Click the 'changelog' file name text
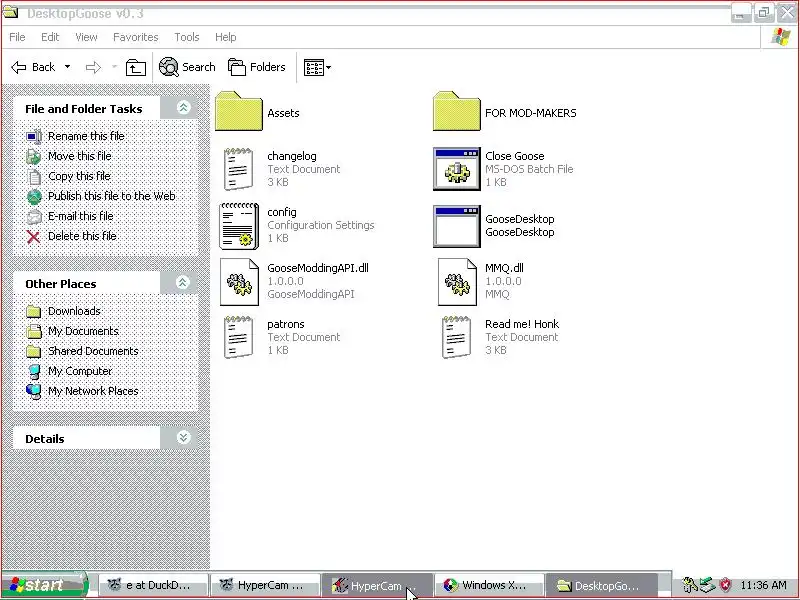 click(x=292, y=156)
